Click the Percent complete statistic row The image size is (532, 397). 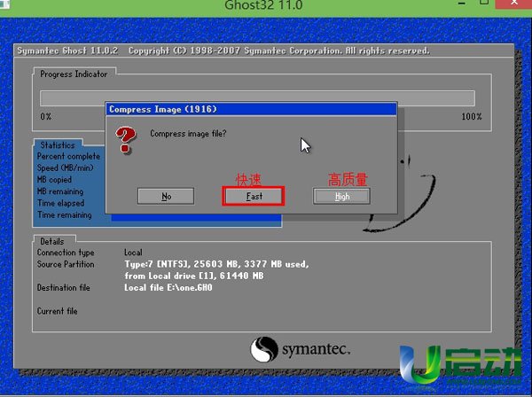point(68,156)
